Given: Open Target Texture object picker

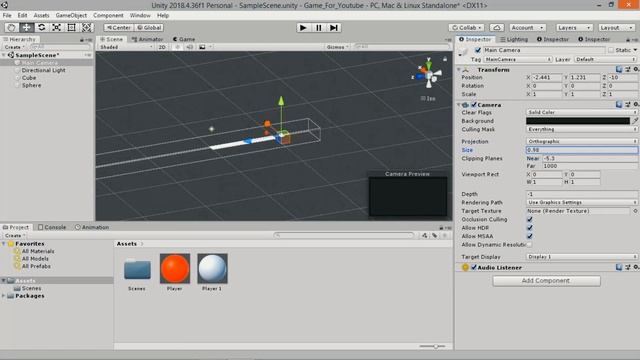Looking at the screenshot, I should (635, 211).
